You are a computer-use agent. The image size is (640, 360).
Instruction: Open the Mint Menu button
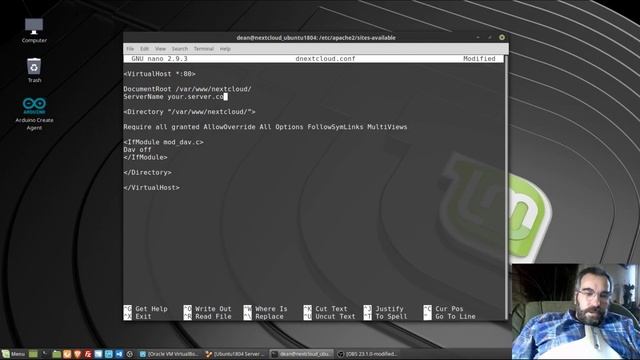click(13, 354)
